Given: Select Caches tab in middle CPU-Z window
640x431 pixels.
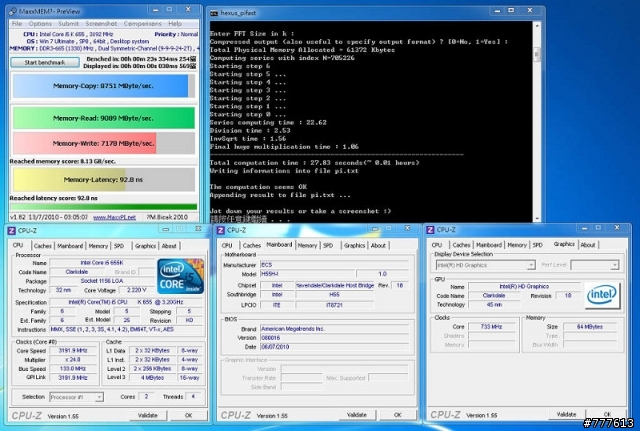Looking at the screenshot, I should pyautogui.click(x=251, y=245).
